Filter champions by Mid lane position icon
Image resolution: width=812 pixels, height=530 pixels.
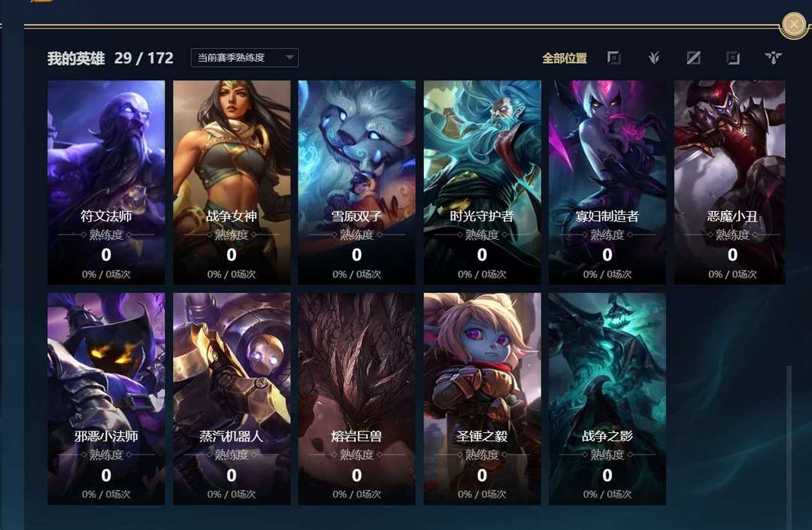click(x=693, y=57)
